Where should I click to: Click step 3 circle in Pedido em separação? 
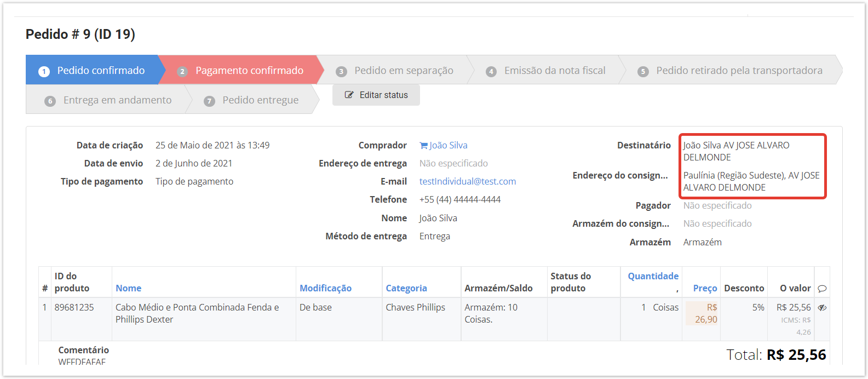(x=342, y=71)
